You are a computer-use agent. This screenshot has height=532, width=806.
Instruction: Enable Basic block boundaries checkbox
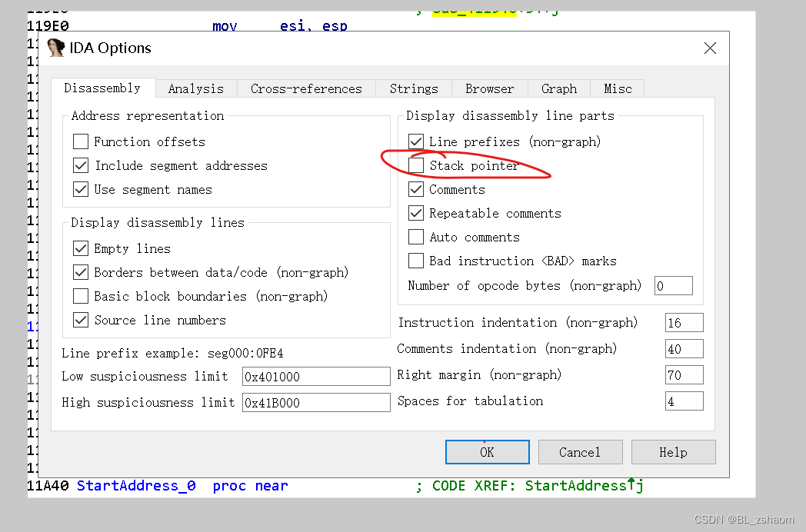point(81,296)
